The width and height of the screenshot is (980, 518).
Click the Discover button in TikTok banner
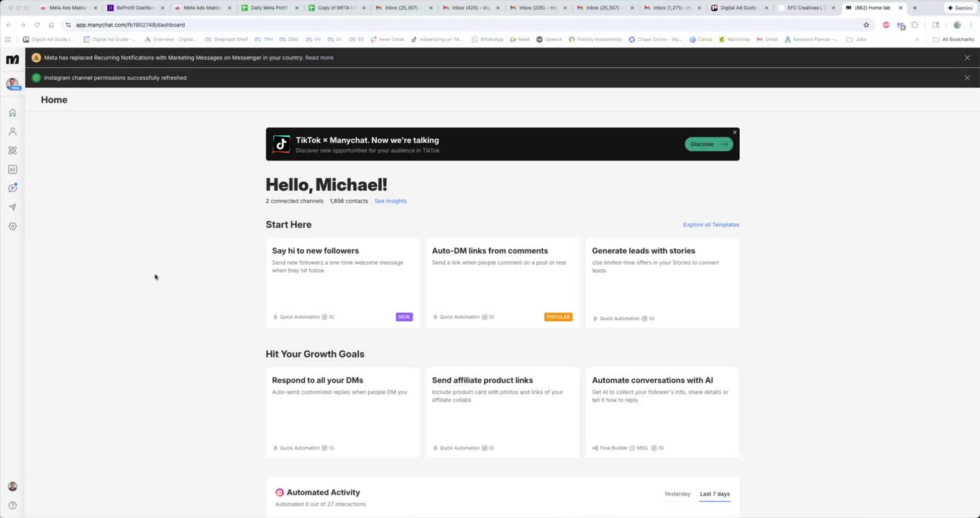click(708, 144)
